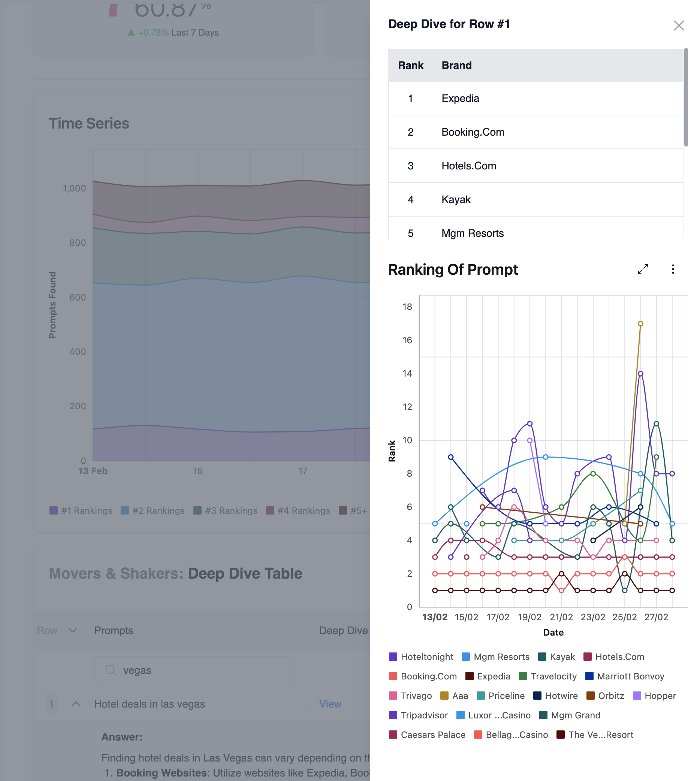Toggle Bellag...Casino legend series
The width and height of the screenshot is (700, 781).
point(511,735)
